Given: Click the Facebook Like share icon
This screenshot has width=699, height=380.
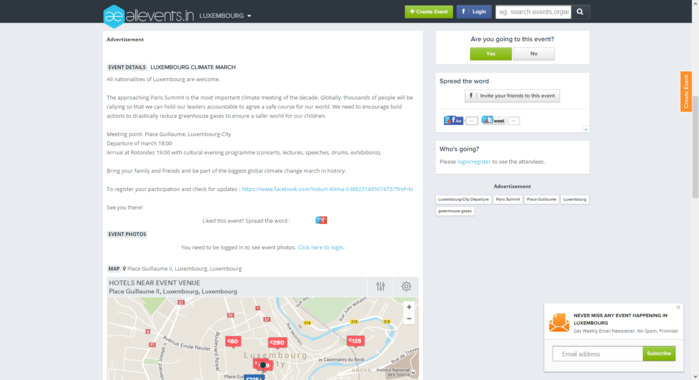Looking at the screenshot, I should [453, 120].
